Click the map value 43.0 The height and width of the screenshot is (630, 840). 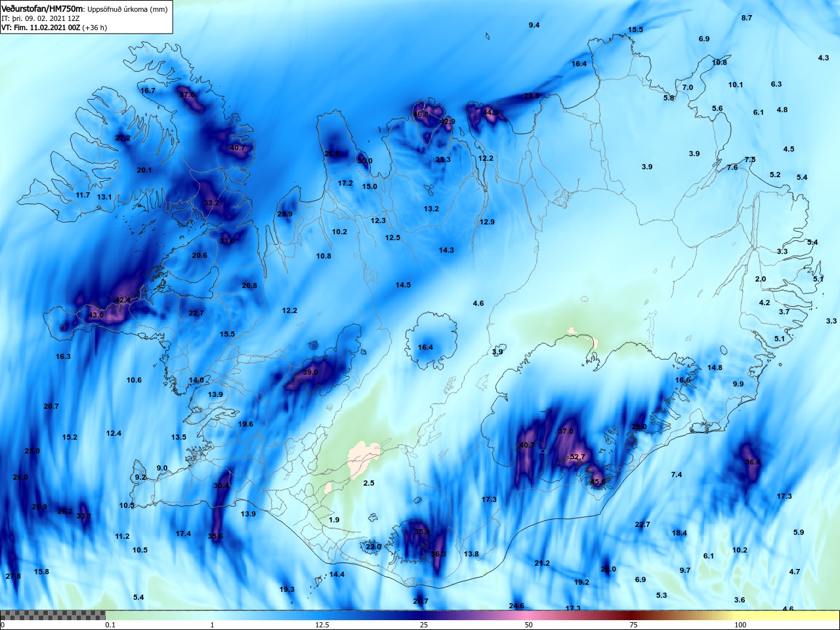tap(96, 315)
